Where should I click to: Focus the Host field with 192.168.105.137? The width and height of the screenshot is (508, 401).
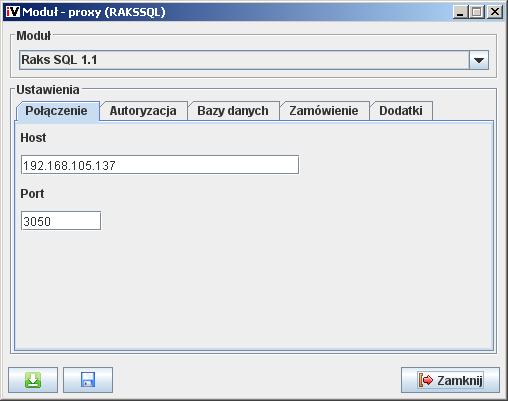click(x=160, y=165)
